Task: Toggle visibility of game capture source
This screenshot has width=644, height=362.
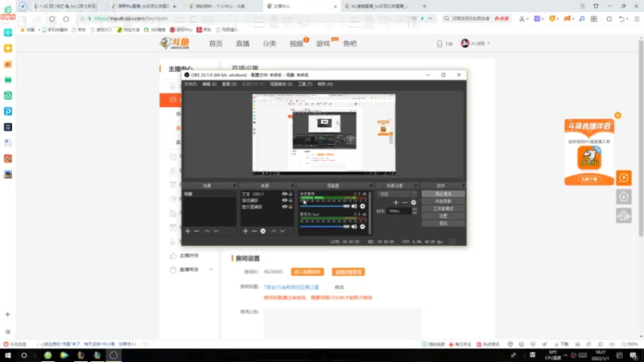Action: click(284, 200)
